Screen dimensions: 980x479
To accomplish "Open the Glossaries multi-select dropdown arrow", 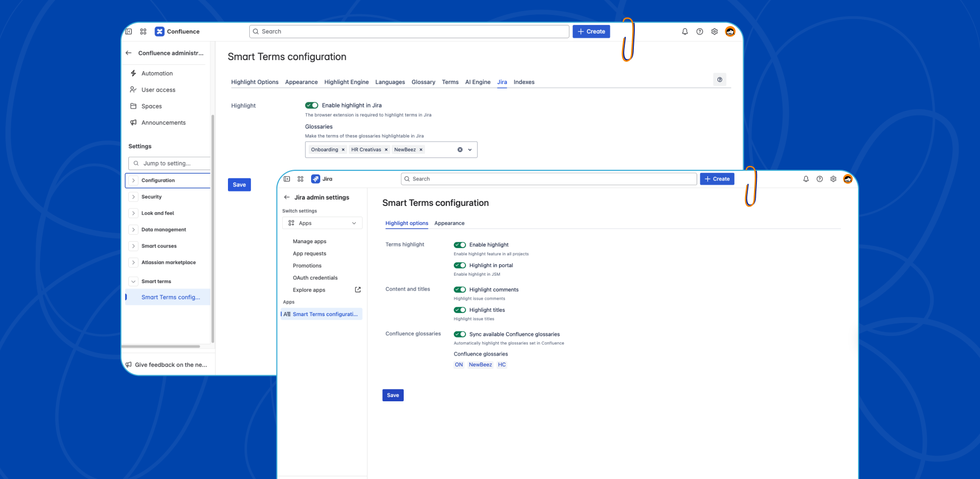I will [470, 150].
